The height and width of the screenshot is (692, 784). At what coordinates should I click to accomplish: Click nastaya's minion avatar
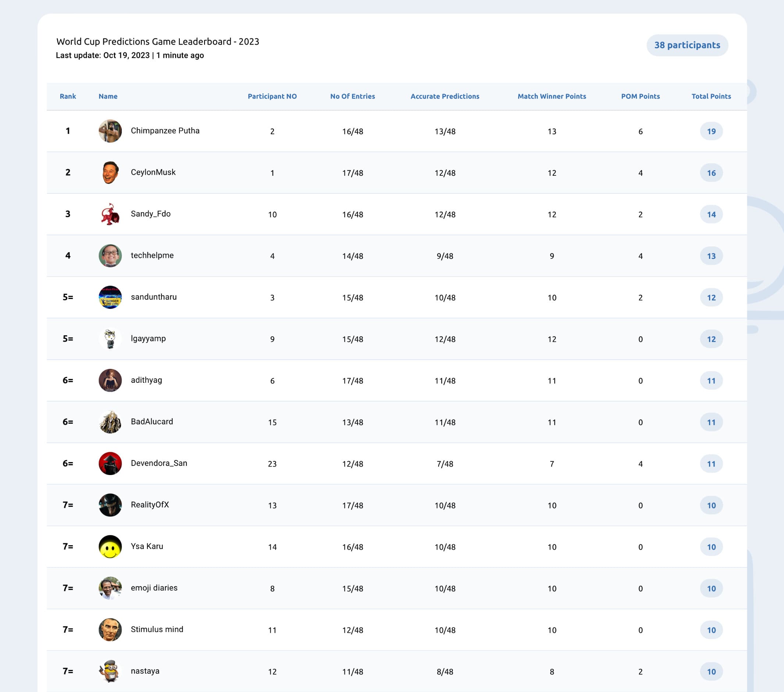[x=110, y=671]
